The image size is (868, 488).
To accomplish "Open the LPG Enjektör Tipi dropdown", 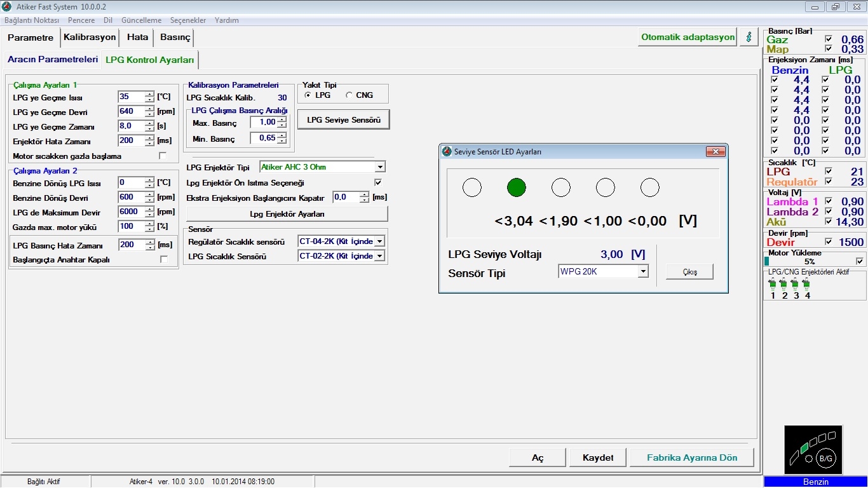I will click(x=380, y=167).
